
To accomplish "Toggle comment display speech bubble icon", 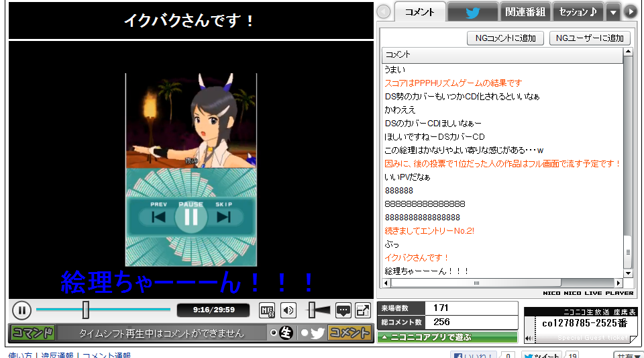I will coord(343,310).
